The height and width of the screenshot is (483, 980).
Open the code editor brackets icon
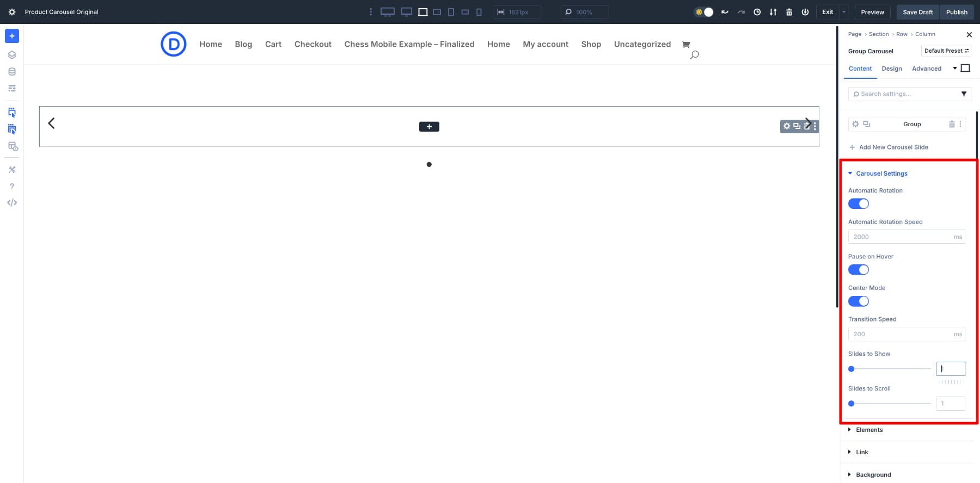pyautogui.click(x=12, y=203)
